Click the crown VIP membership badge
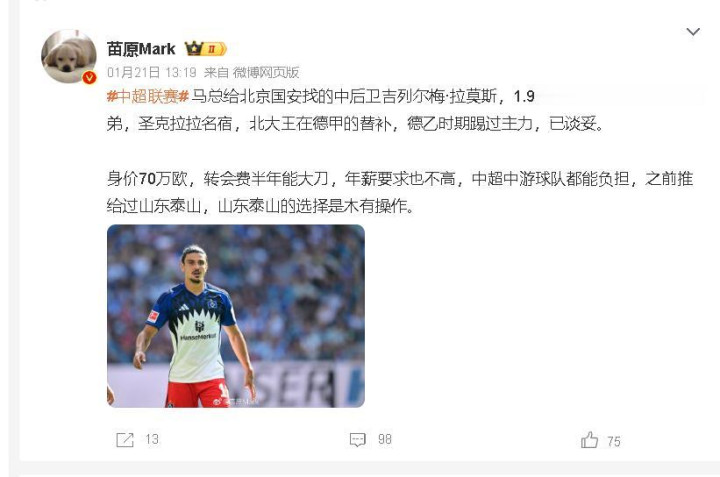This screenshot has height=477, width=720. tap(205, 48)
